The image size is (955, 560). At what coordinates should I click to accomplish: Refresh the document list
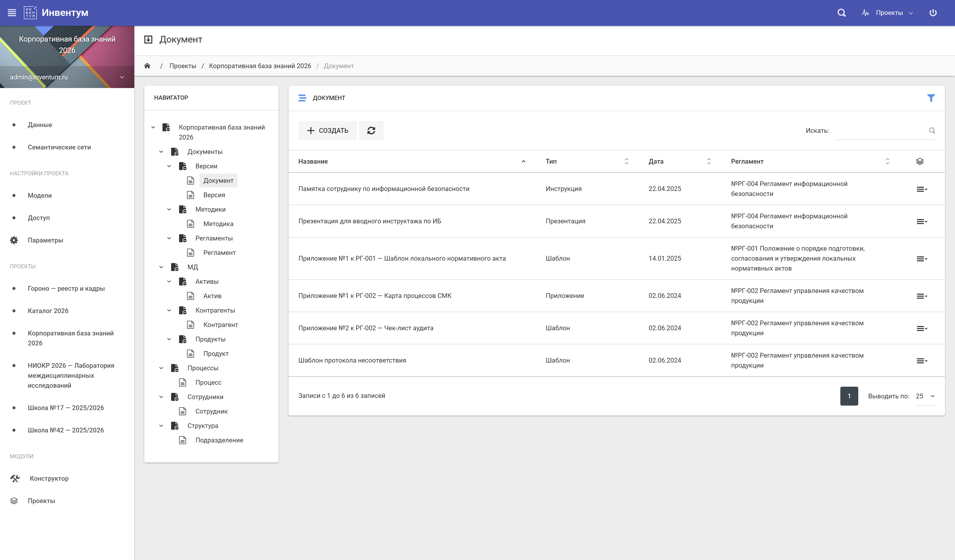click(371, 130)
